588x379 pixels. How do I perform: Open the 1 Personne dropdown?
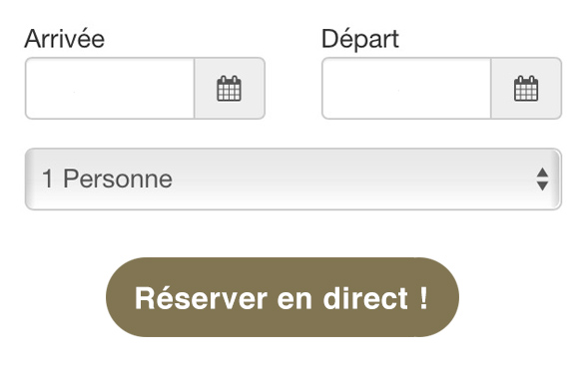click(294, 179)
